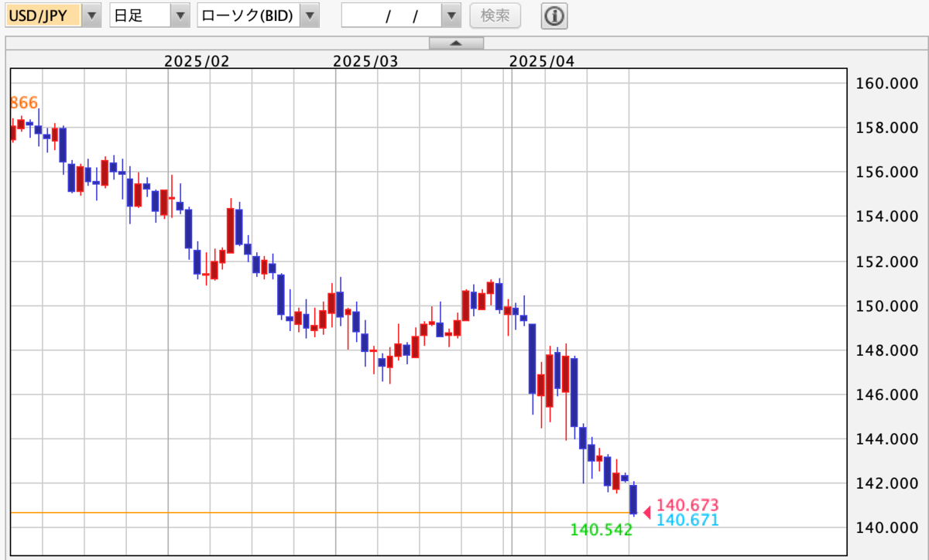Click the 日足 timeframe text field
This screenshot has height=560, width=929.
[x=139, y=15]
